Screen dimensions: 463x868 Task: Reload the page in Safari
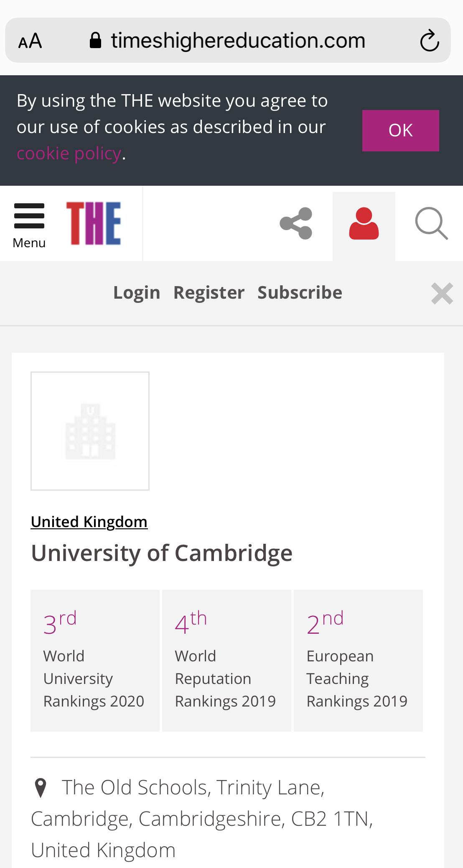click(x=429, y=41)
